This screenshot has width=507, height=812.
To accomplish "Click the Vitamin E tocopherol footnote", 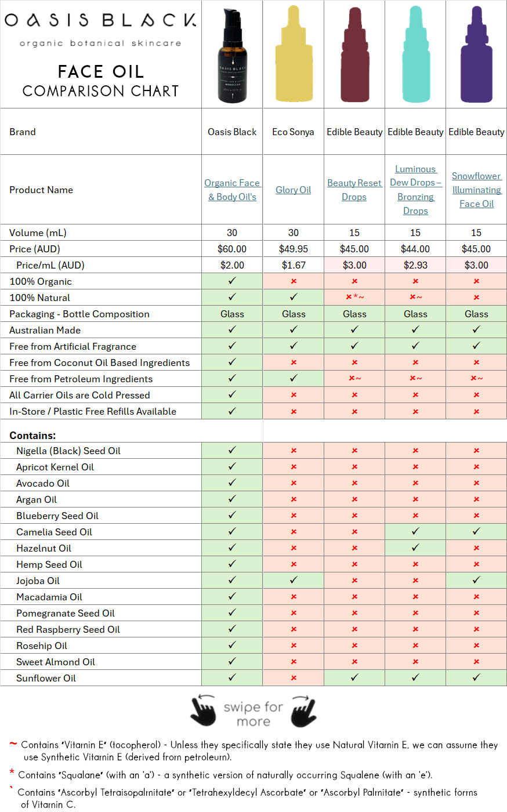I will 259,751.
